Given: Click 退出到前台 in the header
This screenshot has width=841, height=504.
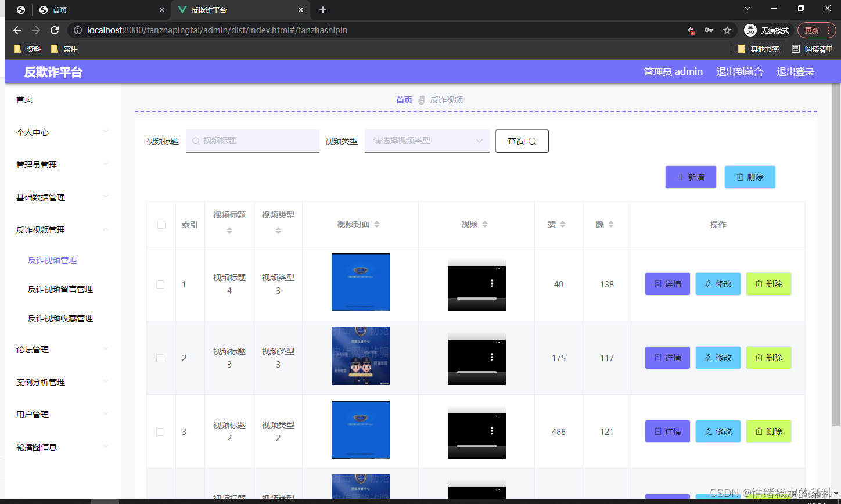Looking at the screenshot, I should pos(740,72).
